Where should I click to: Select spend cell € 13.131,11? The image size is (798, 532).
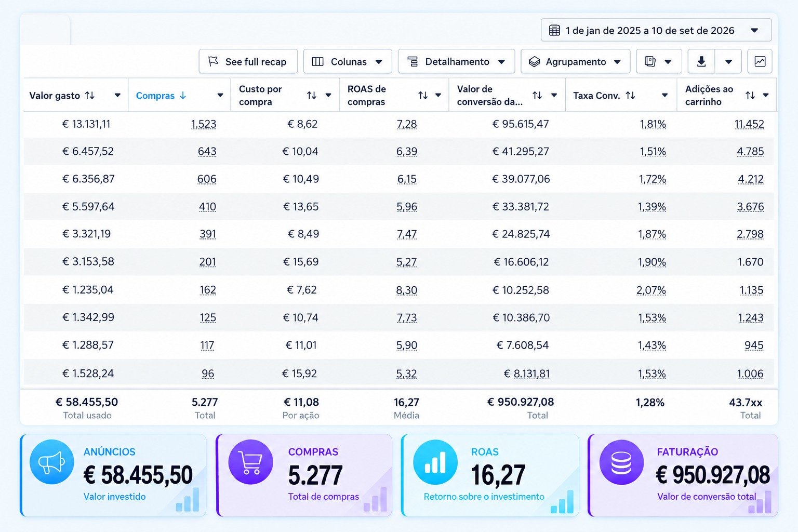pyautogui.click(x=86, y=124)
